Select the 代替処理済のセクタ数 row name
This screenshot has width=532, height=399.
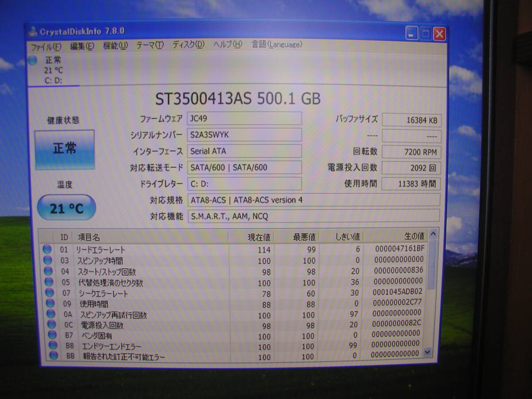tap(111, 282)
